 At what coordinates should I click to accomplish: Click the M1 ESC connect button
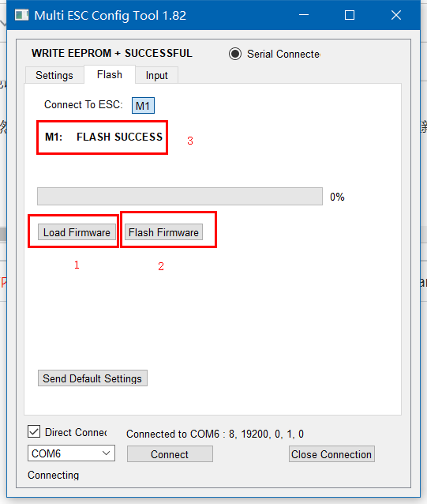click(x=143, y=105)
